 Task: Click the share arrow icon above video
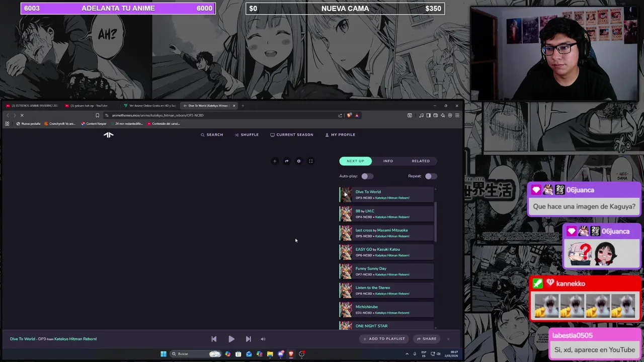[287, 161]
